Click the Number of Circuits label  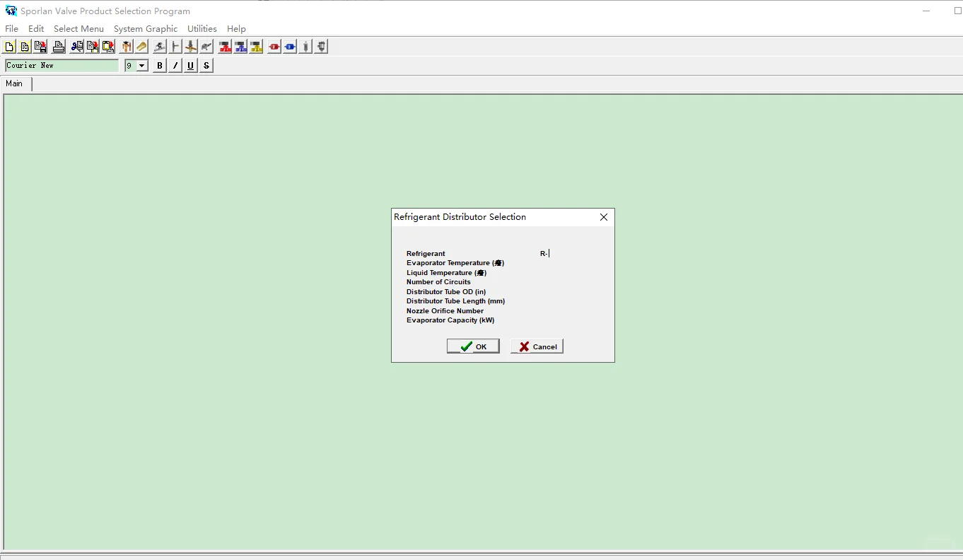(x=438, y=282)
